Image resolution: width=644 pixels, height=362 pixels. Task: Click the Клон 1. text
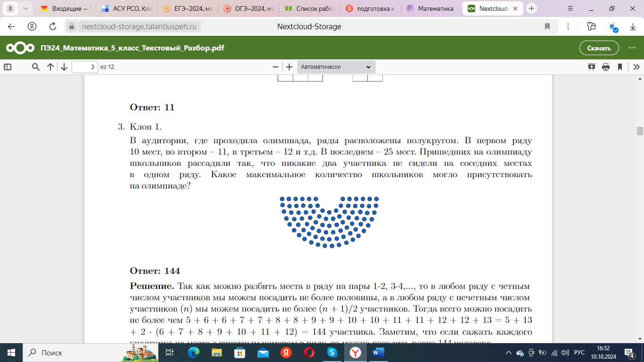coord(146,127)
